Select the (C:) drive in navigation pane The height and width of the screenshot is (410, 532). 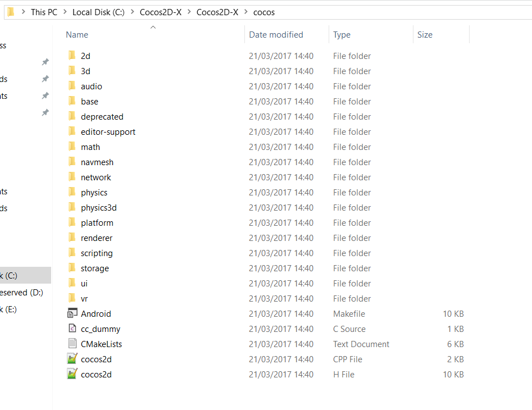(25, 275)
